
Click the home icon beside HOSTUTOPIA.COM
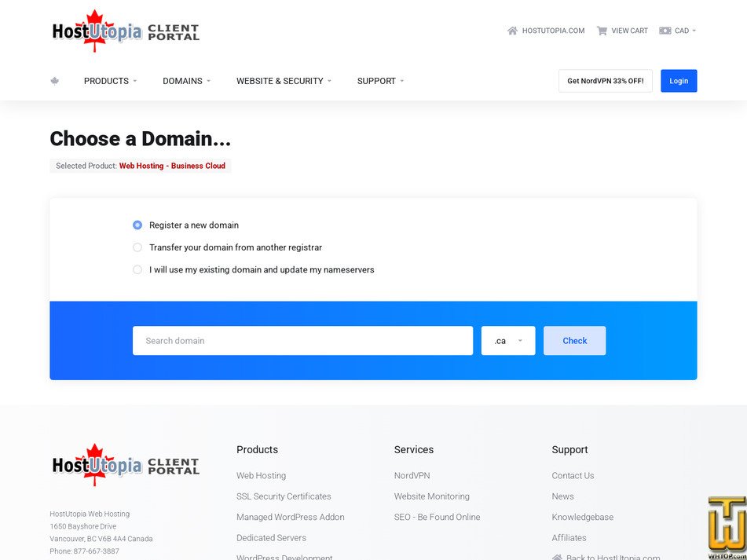pyautogui.click(x=512, y=31)
